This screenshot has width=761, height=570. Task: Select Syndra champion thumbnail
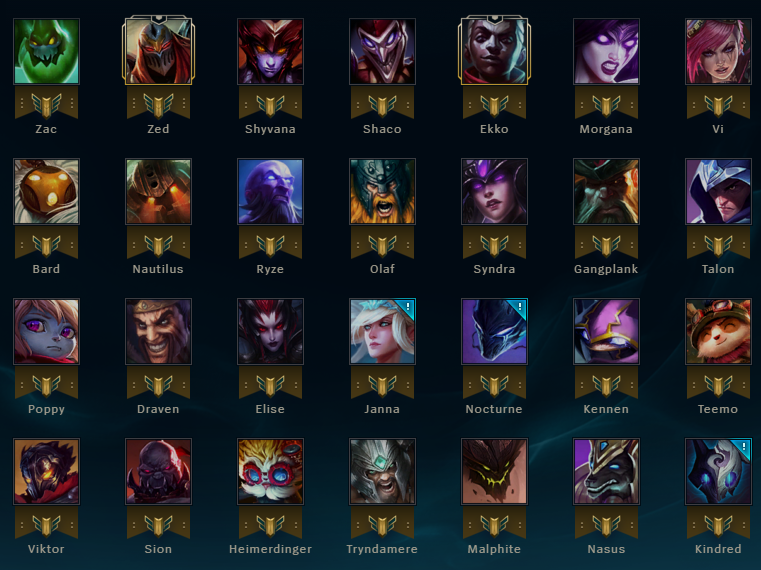pyautogui.click(x=494, y=191)
